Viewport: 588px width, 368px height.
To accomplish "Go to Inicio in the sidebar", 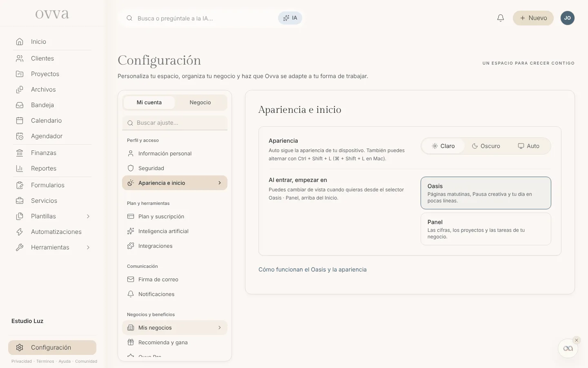I will point(52,42).
